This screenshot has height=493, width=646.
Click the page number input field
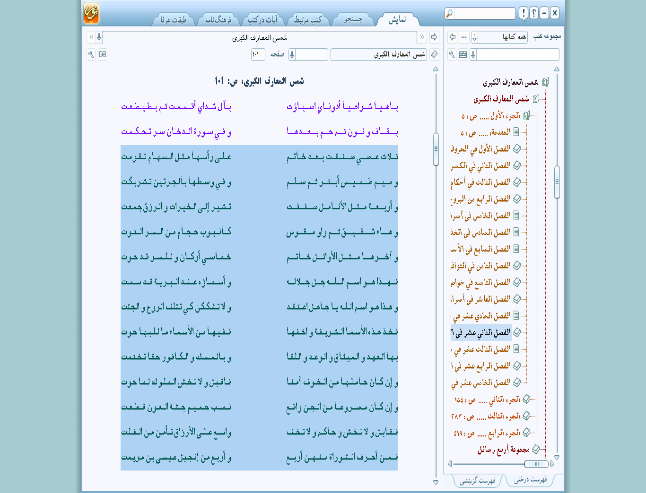click(x=258, y=54)
